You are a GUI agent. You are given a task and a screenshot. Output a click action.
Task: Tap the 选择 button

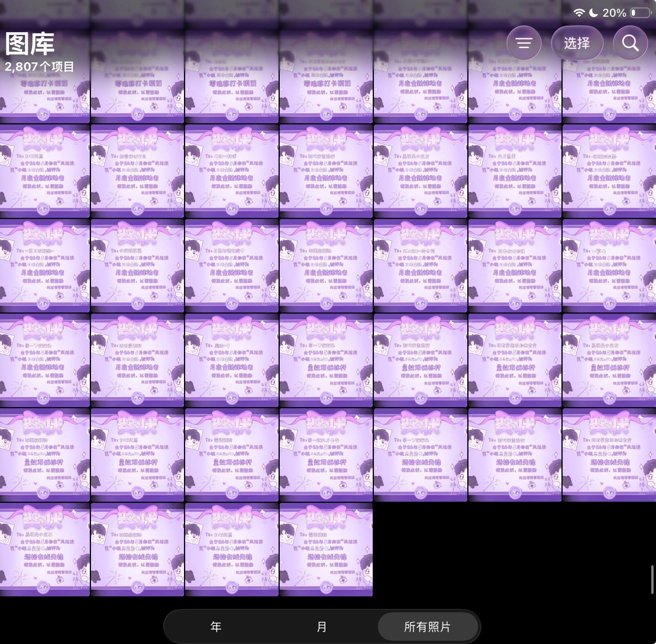(x=577, y=43)
